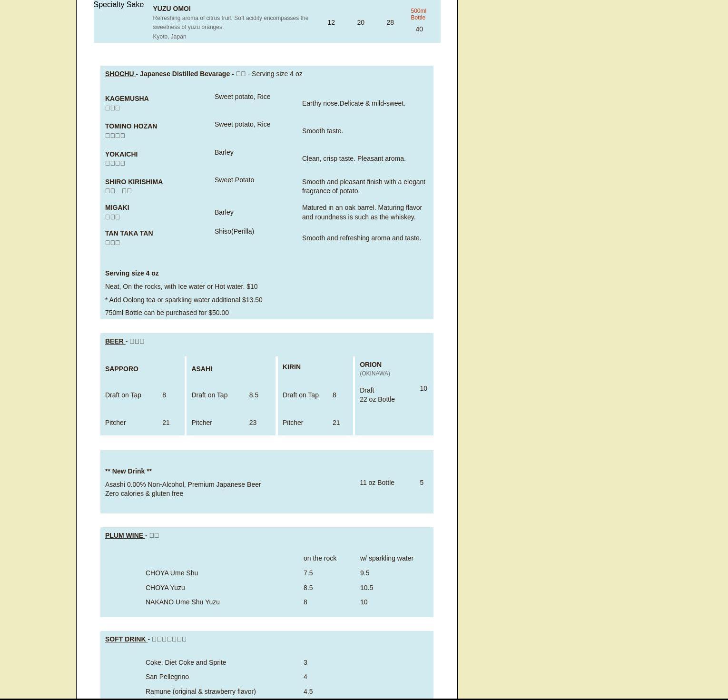The image size is (728, 700).
Task: Click the 10.5 sparkling price for CHOYA Yuzu
Action: click(x=367, y=588)
